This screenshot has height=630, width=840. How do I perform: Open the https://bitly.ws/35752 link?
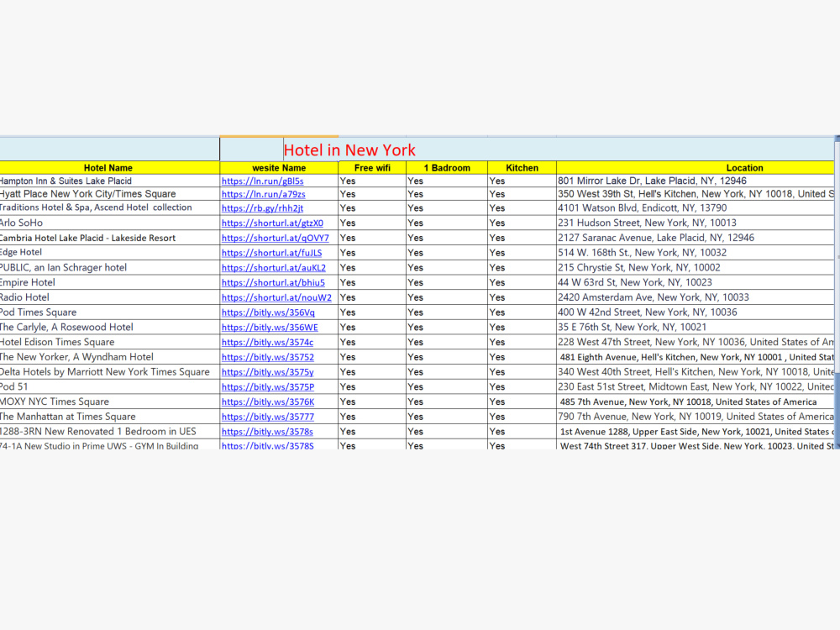268,357
